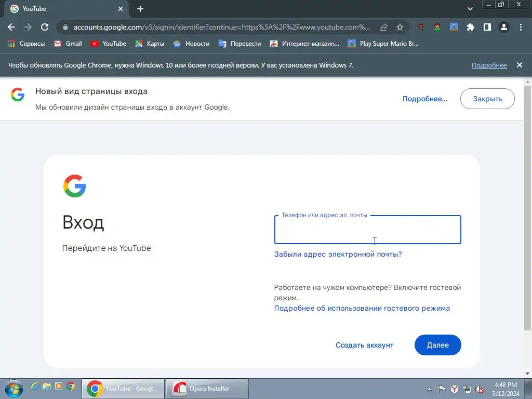This screenshot has height=399, width=532.
Task: Open the Windows Start menu
Action: pos(14,389)
